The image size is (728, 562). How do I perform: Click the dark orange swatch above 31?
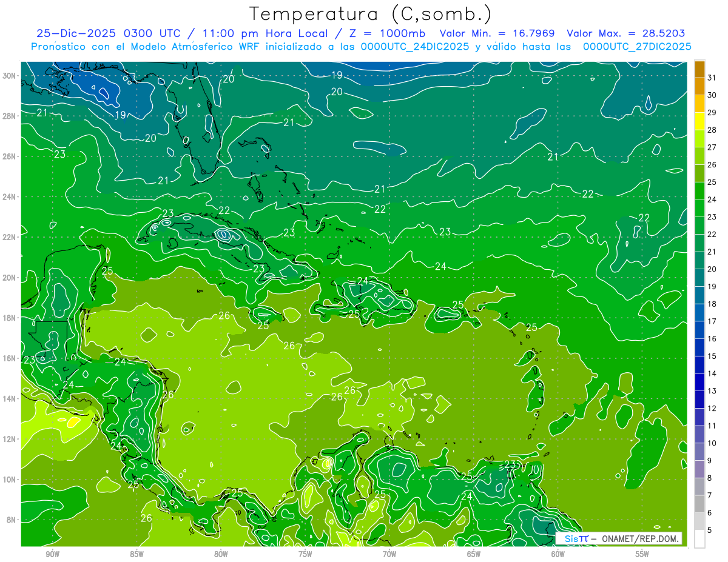(x=699, y=69)
